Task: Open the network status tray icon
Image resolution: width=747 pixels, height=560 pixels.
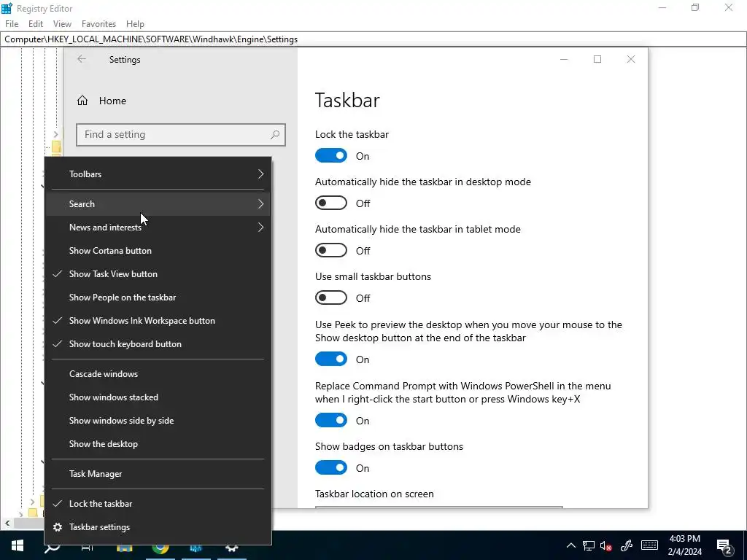Action: click(x=589, y=545)
